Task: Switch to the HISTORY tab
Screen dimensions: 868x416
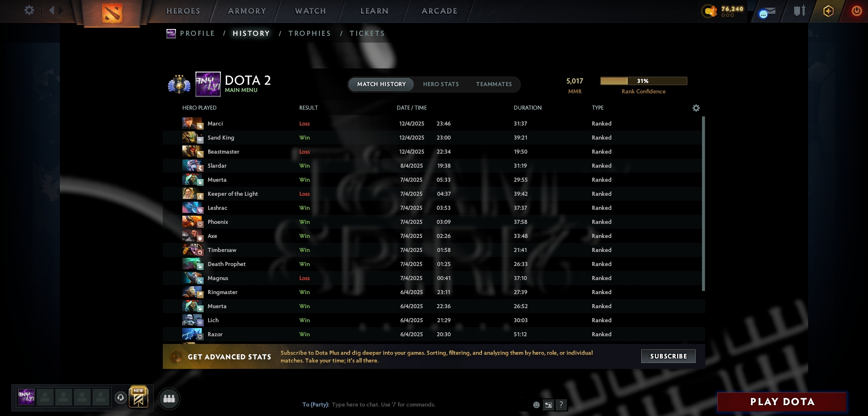Action: point(251,33)
